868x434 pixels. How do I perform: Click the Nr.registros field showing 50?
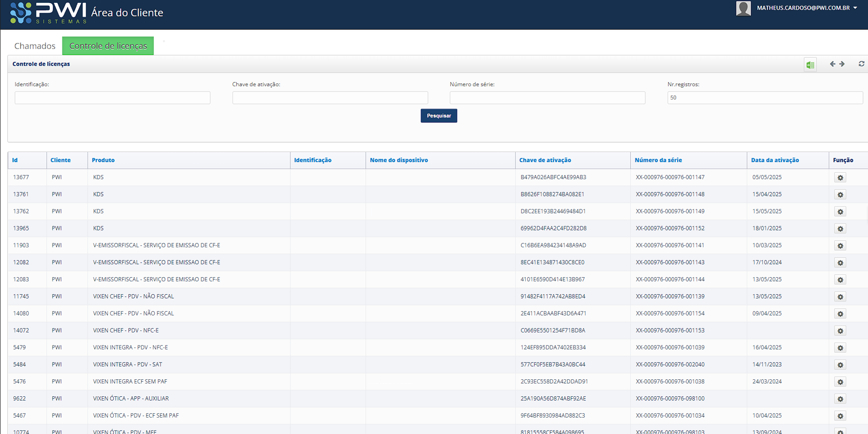[764, 98]
